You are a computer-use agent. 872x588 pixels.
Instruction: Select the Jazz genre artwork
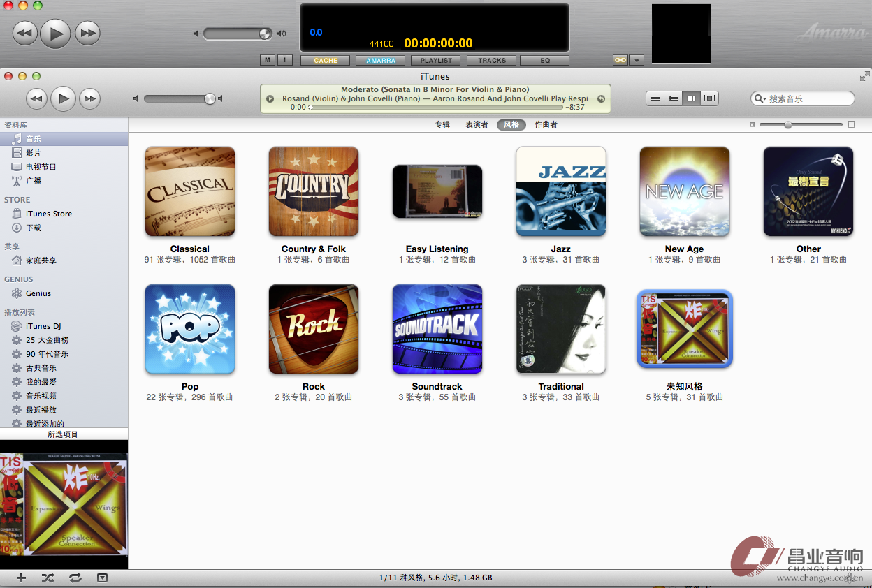561,191
